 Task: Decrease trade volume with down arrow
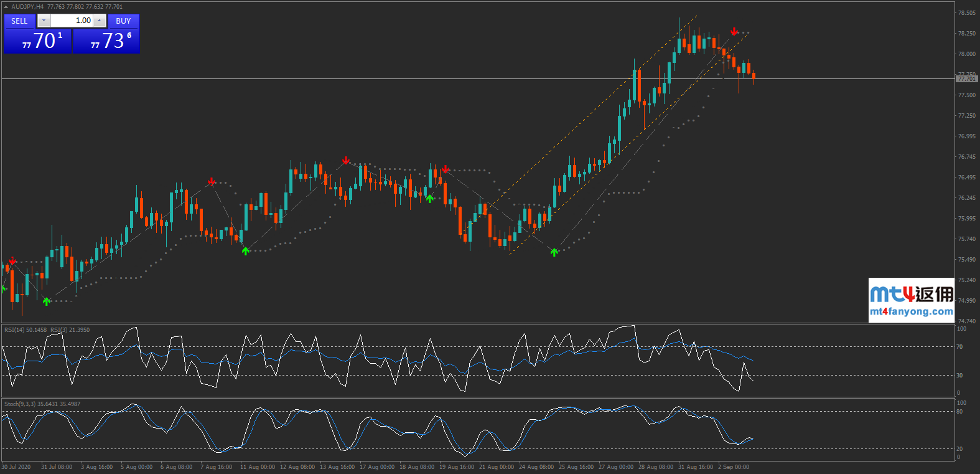click(44, 21)
